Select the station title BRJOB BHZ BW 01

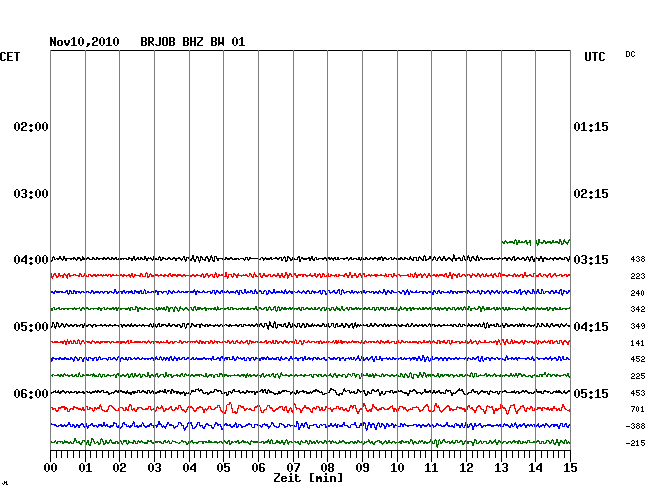point(193,42)
